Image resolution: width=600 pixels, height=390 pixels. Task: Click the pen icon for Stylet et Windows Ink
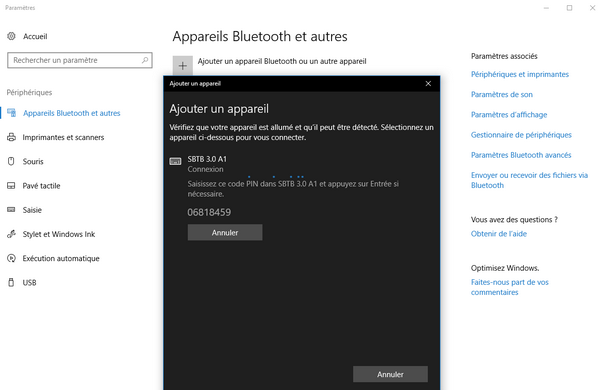coord(11,234)
